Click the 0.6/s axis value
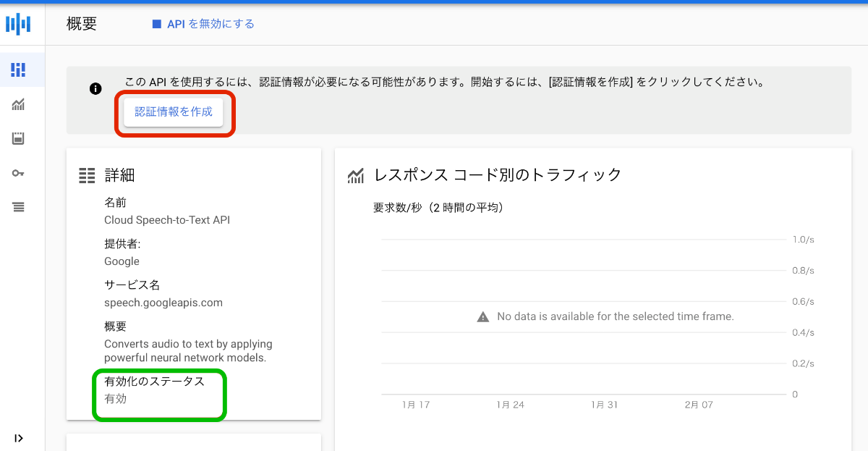The height and width of the screenshot is (451, 868). pyautogui.click(x=803, y=301)
